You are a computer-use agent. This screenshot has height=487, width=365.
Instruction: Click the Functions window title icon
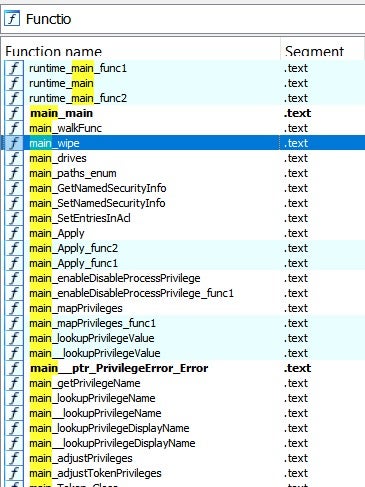pyautogui.click(x=12, y=18)
